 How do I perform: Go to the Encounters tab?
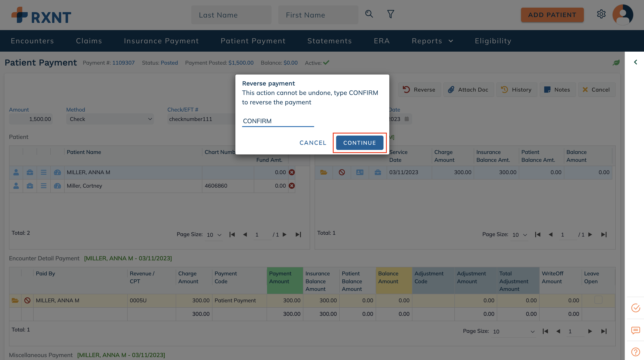click(x=32, y=41)
